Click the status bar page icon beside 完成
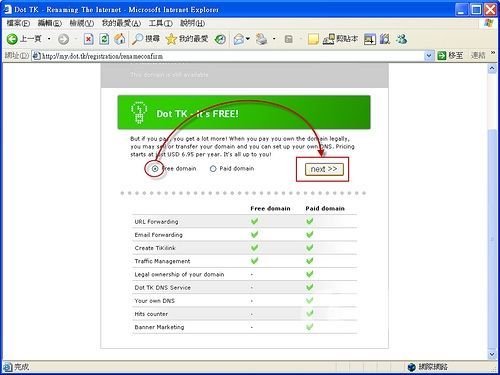Viewport: 500px width, 375px height. 7,367
